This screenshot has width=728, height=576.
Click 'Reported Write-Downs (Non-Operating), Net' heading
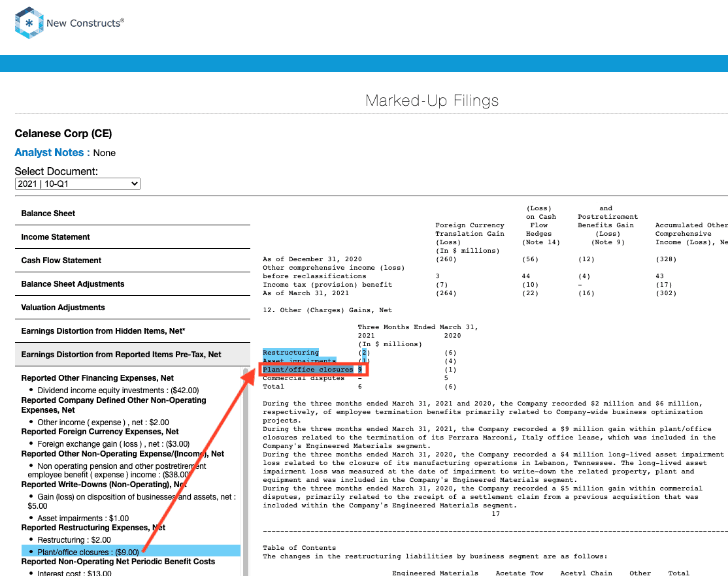click(x=104, y=485)
